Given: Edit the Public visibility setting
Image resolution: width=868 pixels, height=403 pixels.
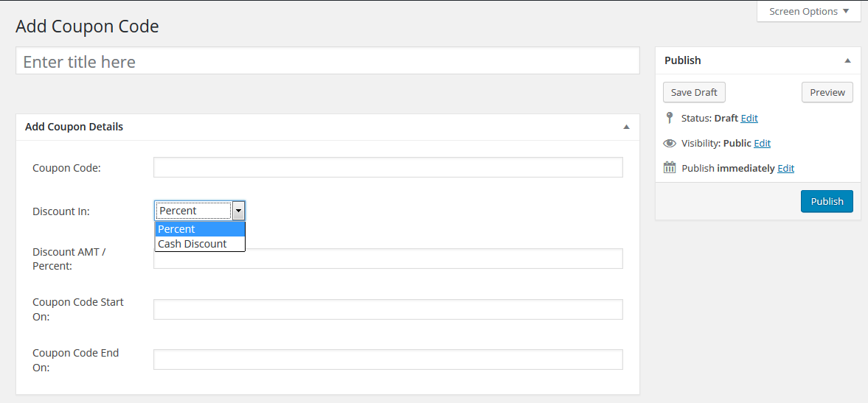Looking at the screenshot, I should point(763,143).
